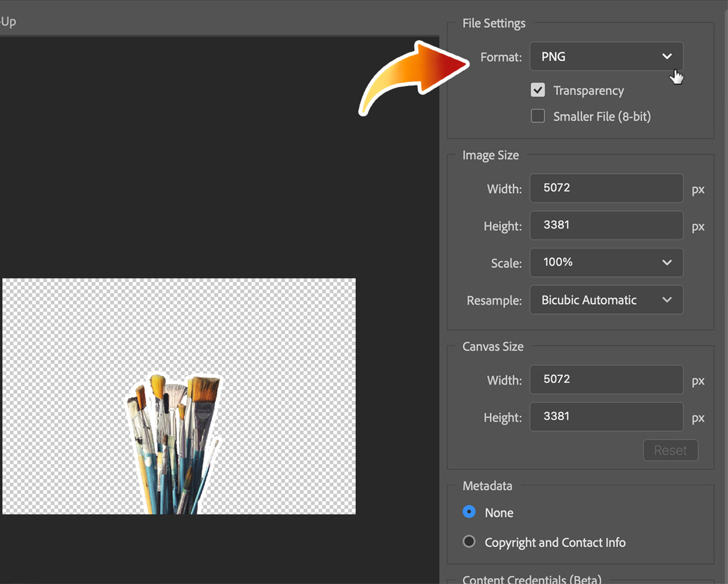Collapse the File Settings section
The height and width of the screenshot is (584, 728).
point(493,23)
